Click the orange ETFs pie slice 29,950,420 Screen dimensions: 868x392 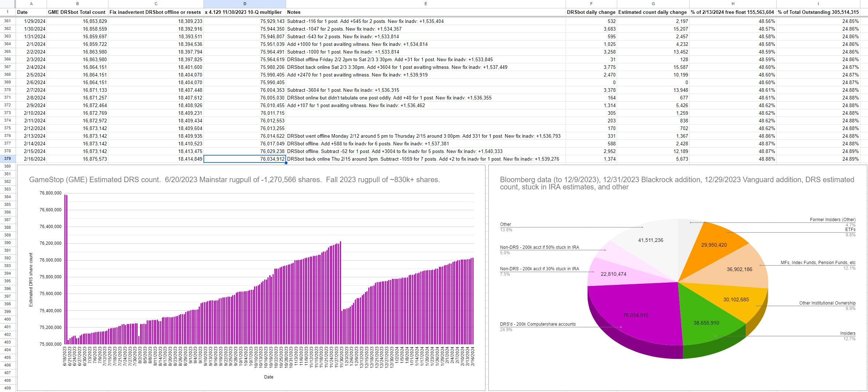point(714,245)
